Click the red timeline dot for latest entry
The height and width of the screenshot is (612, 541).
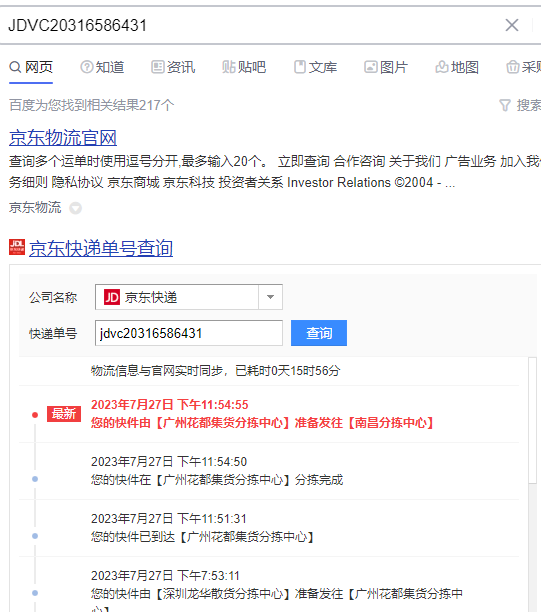pos(35,415)
